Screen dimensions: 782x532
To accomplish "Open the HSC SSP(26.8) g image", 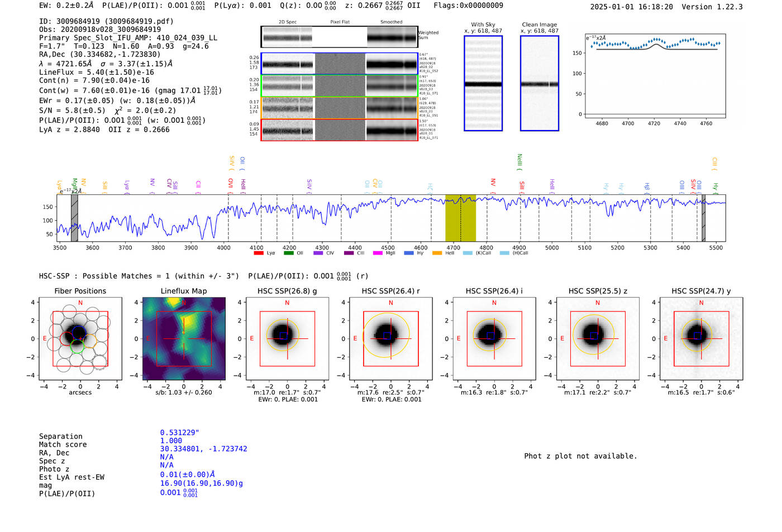I will 287,338.
